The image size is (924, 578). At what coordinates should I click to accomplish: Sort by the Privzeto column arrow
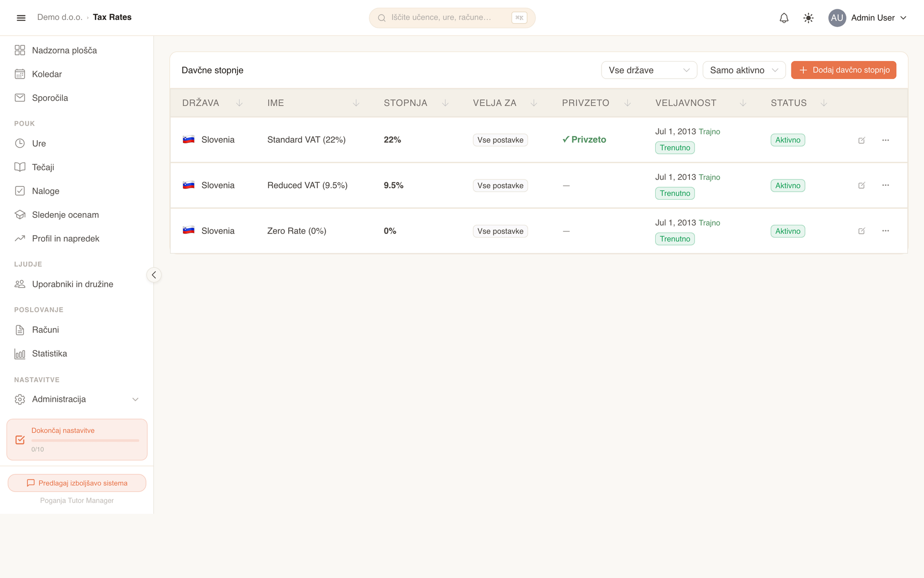[627, 103]
